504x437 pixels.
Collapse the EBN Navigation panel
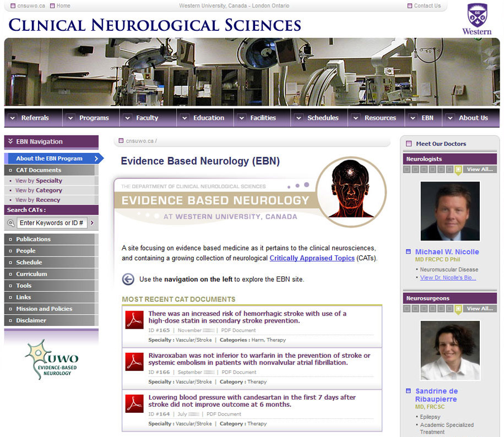click(x=10, y=141)
